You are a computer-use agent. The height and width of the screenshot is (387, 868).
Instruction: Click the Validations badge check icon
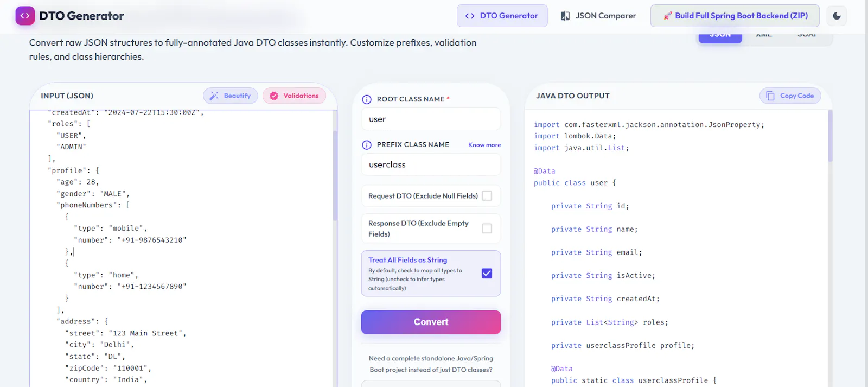[x=274, y=96]
